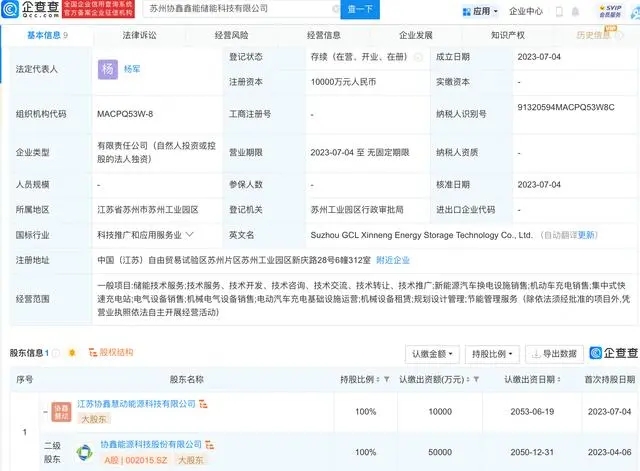
Task: Open the 认缴金额 dropdown
Action: [432, 354]
